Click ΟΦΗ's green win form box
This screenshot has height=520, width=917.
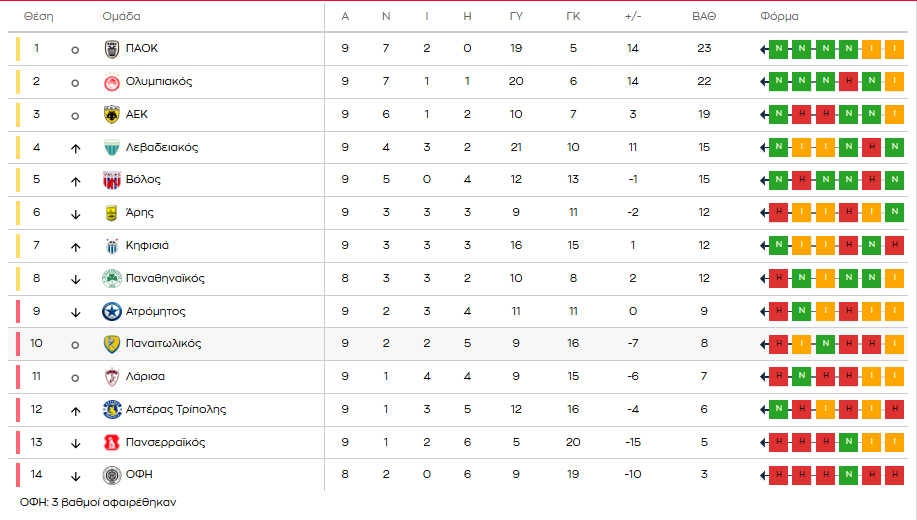point(849,475)
